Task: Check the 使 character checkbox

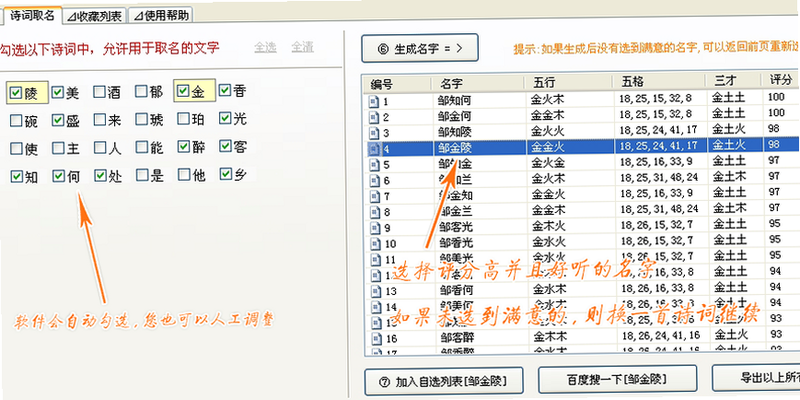Action: tap(16, 148)
